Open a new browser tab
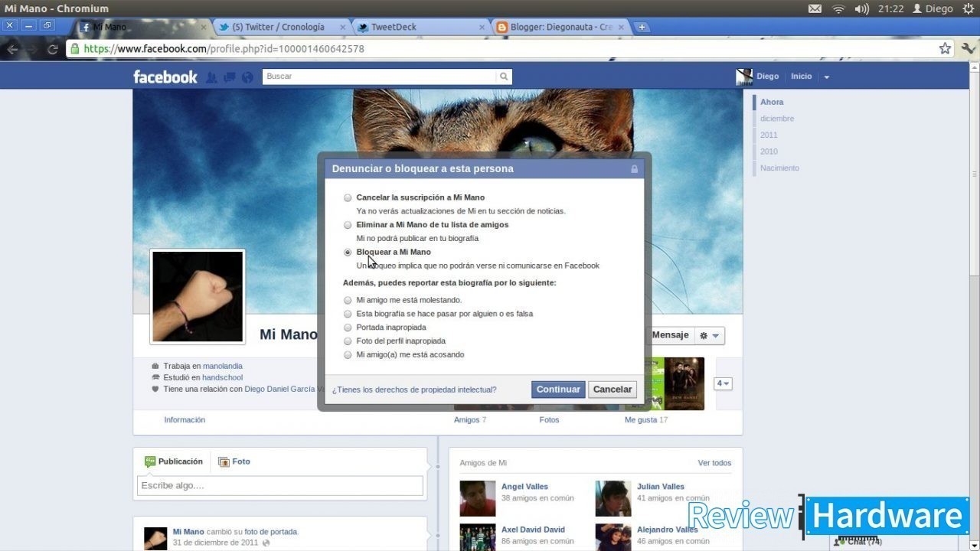Screen dimensions: 980x551 pyautogui.click(x=642, y=27)
